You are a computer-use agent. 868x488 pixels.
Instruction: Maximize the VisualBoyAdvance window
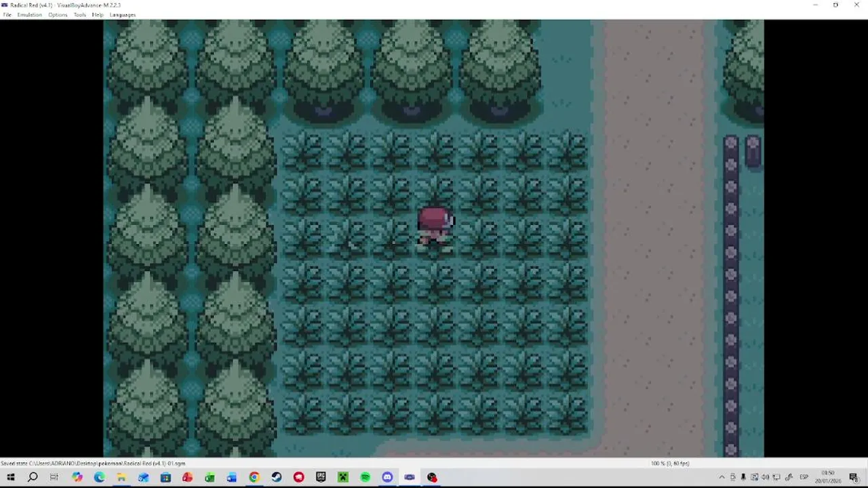coord(835,5)
